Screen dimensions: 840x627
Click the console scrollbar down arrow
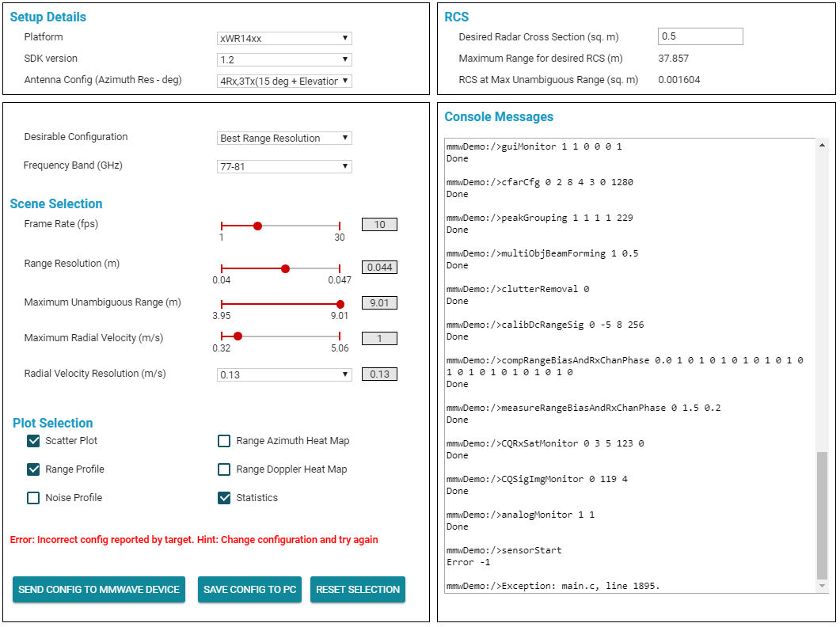(823, 587)
